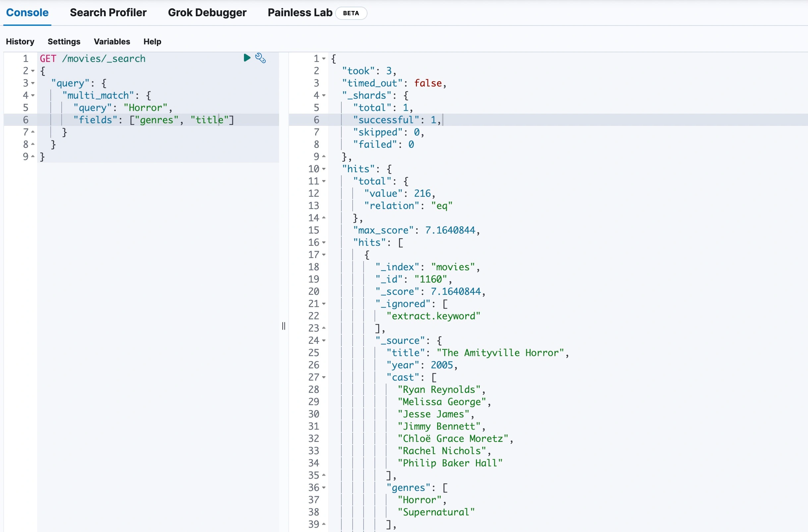Open the History panel
The height and width of the screenshot is (532, 808).
20,41
